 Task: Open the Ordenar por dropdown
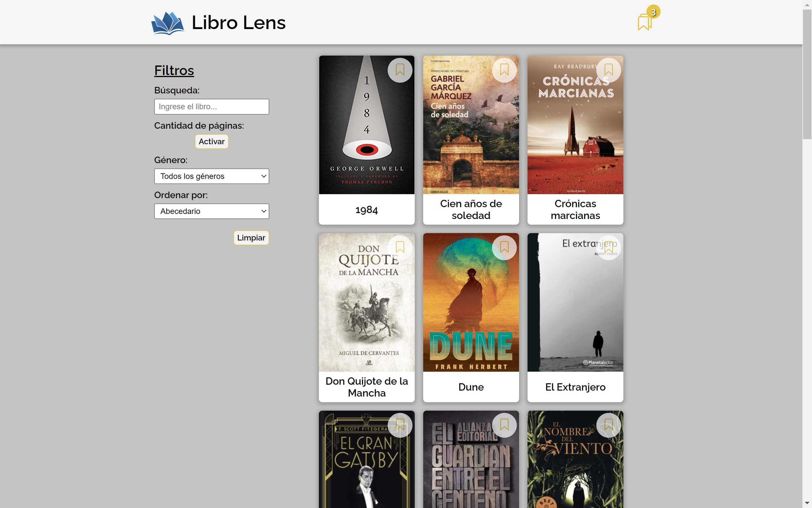point(211,211)
